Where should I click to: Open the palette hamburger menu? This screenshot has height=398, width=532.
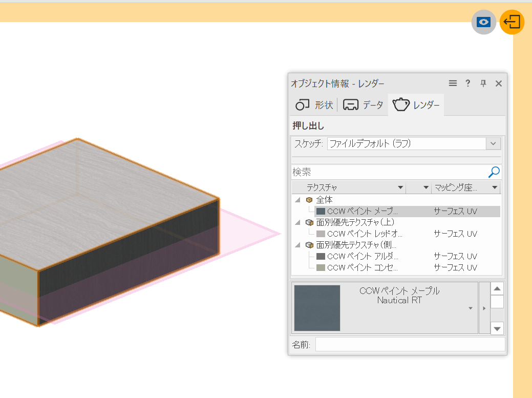point(453,83)
